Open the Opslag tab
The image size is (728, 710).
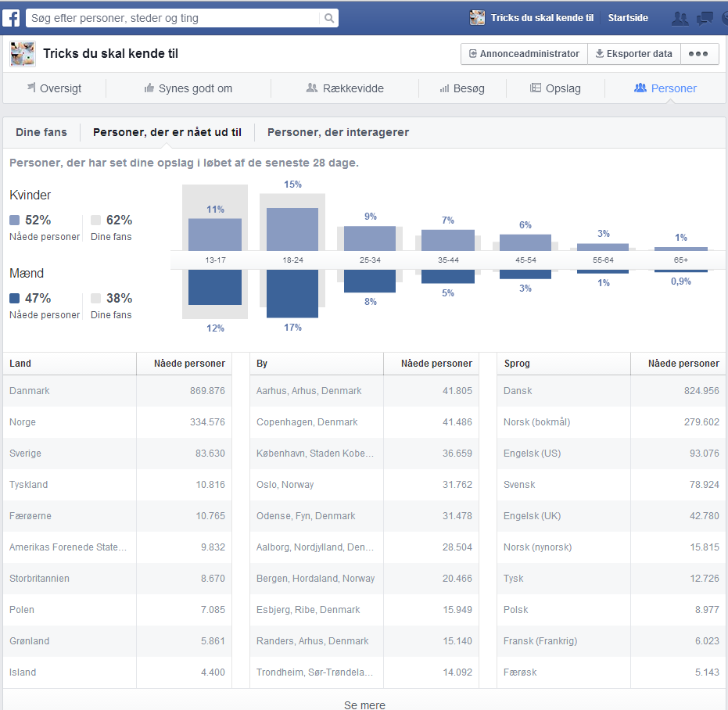(x=555, y=88)
